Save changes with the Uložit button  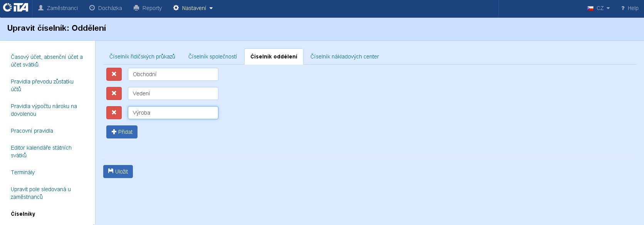pos(118,172)
